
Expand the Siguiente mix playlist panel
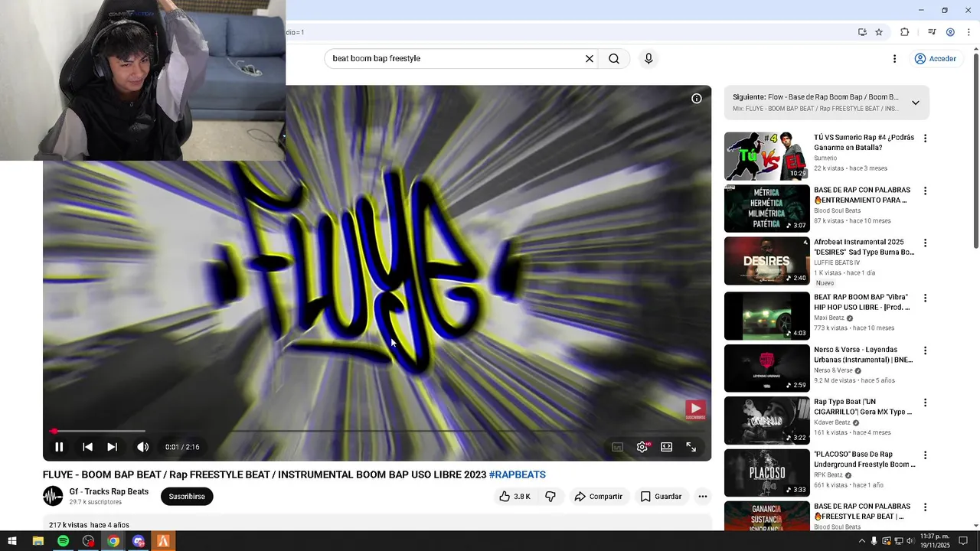[x=915, y=103]
